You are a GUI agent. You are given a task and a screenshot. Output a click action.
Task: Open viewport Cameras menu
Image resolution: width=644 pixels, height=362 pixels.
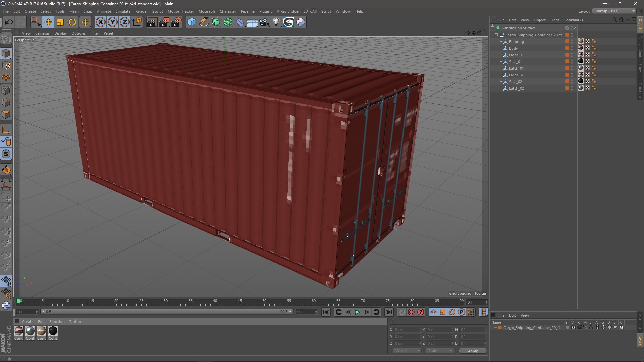point(42,33)
